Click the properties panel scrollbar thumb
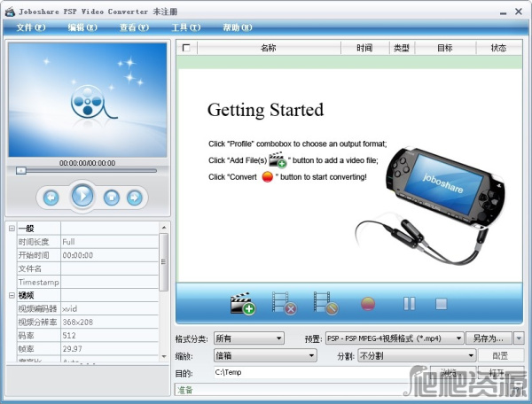Screen dimensions: 532x404 pyautogui.click(x=163, y=262)
